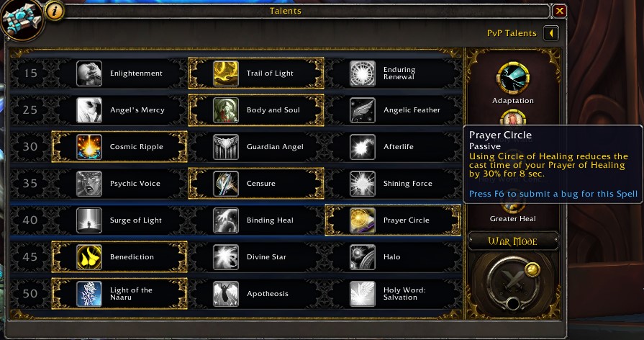Screen dimensions: 644x340
Task: Click the priest class portrait icon
Action: pos(22,19)
